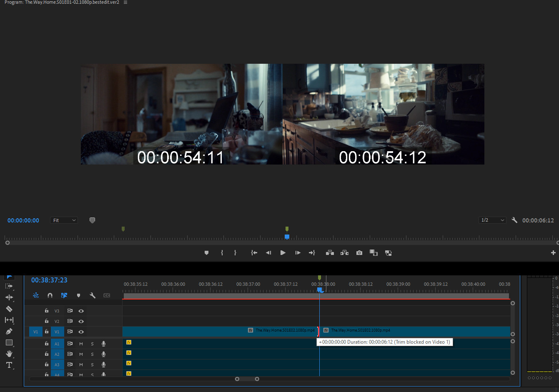
Task: Click the timeline horizontal zoom scrollbar
Action: tap(247, 379)
